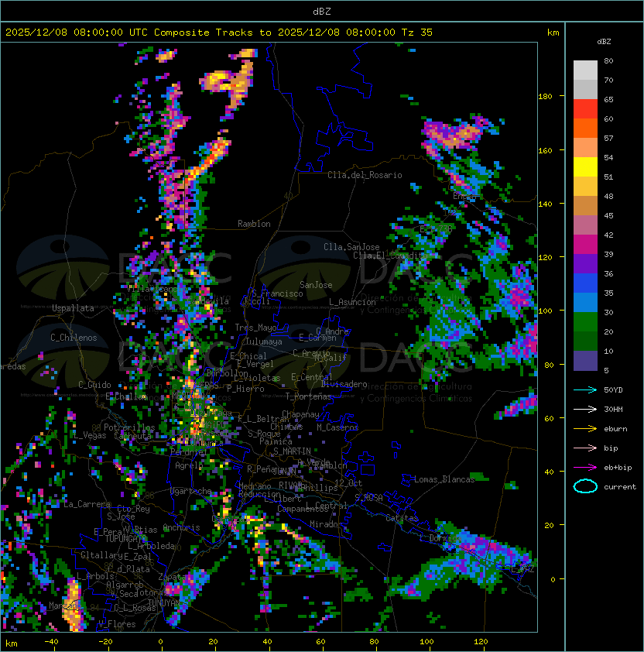Click the 'Tres_Mayo' place label
Screen dimensions: 644x652
click(x=255, y=328)
